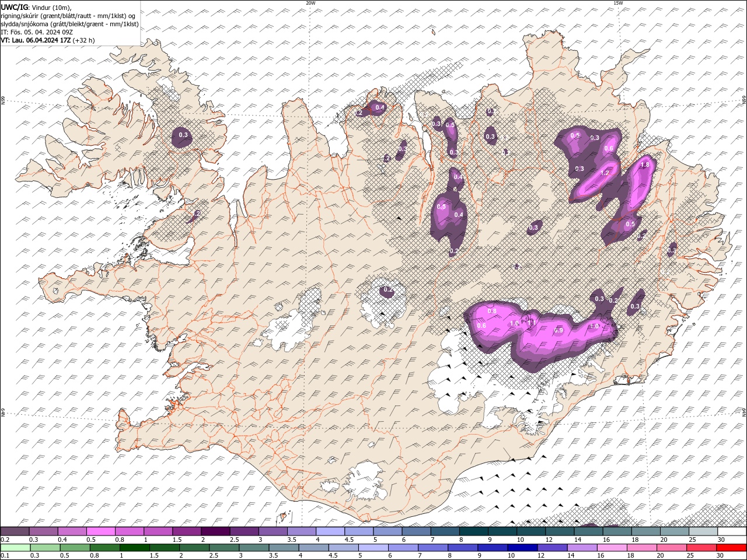Click the '1.2' snowfall value on map

click(x=605, y=173)
